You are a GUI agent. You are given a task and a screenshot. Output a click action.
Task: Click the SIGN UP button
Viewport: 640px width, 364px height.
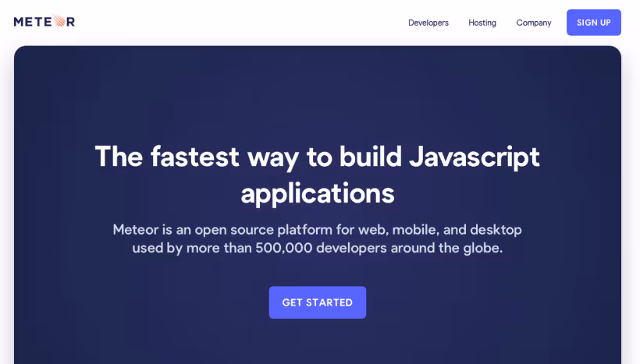tap(593, 23)
